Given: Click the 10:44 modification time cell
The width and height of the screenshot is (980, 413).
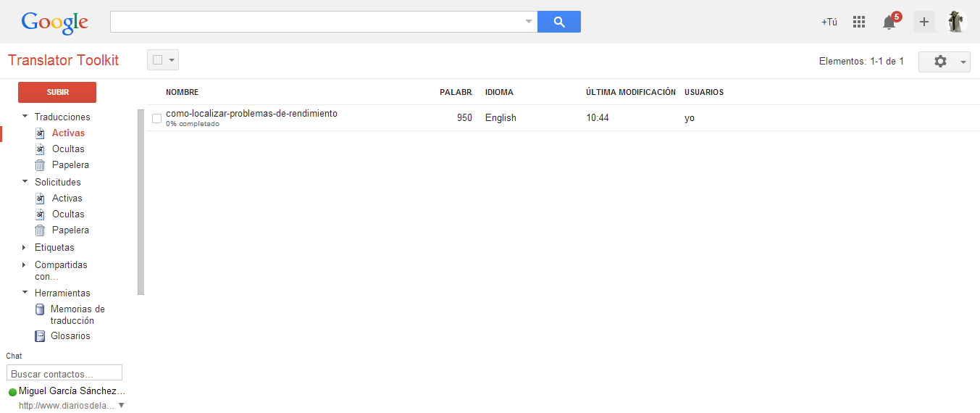Looking at the screenshot, I should coord(598,118).
